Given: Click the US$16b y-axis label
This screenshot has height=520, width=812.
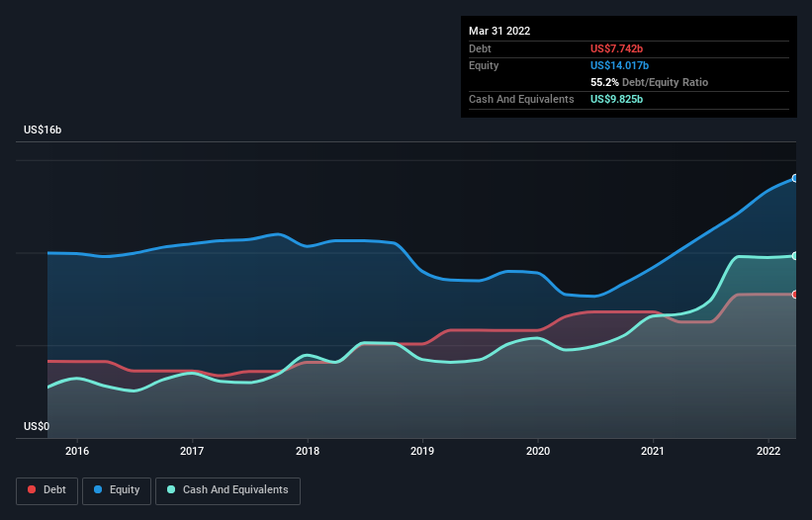Looking at the screenshot, I should [x=43, y=130].
